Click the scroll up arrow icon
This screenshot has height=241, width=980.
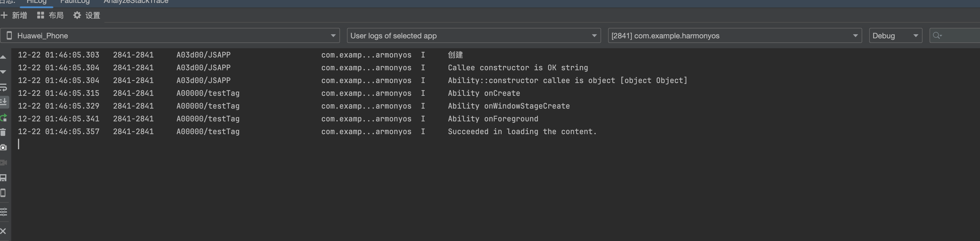pos(3,57)
